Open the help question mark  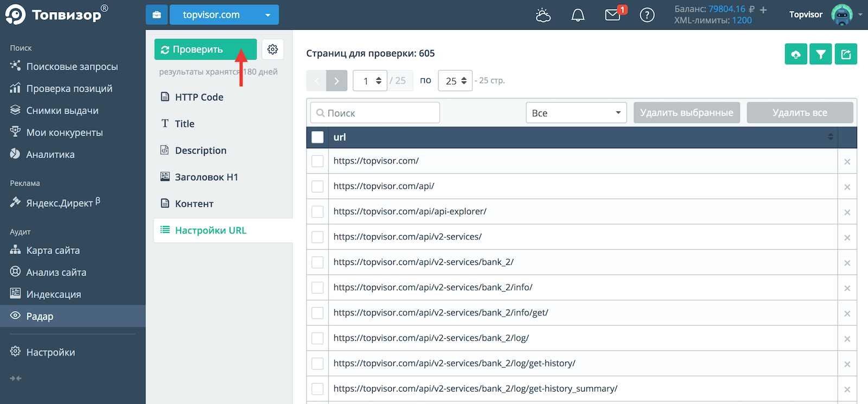tap(647, 15)
